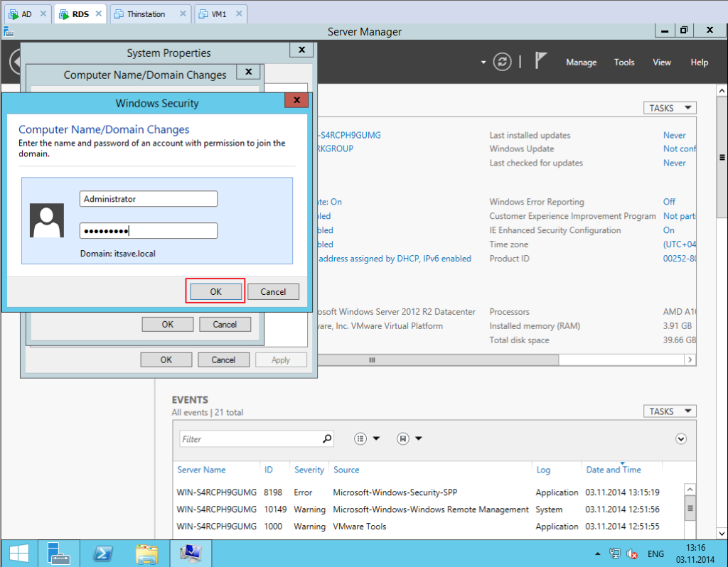Open Server Manager from taskbar
The width and height of the screenshot is (728, 567).
tap(58, 553)
